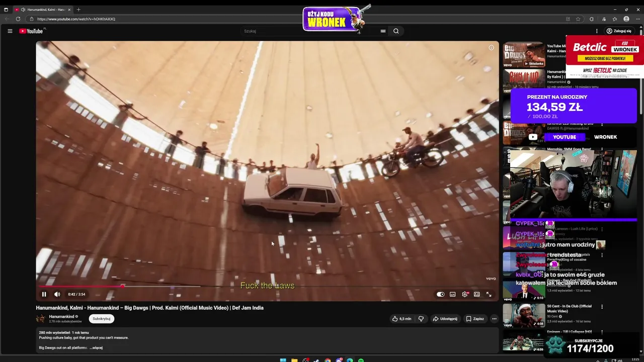Toggle the autoplay switch in player controls
The image size is (644, 362).
tap(440, 294)
